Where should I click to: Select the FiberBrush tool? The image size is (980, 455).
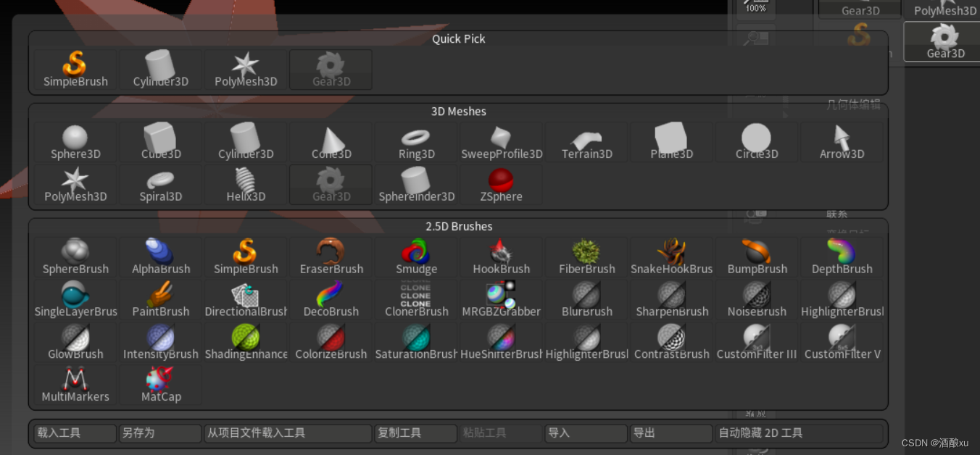[x=586, y=258]
